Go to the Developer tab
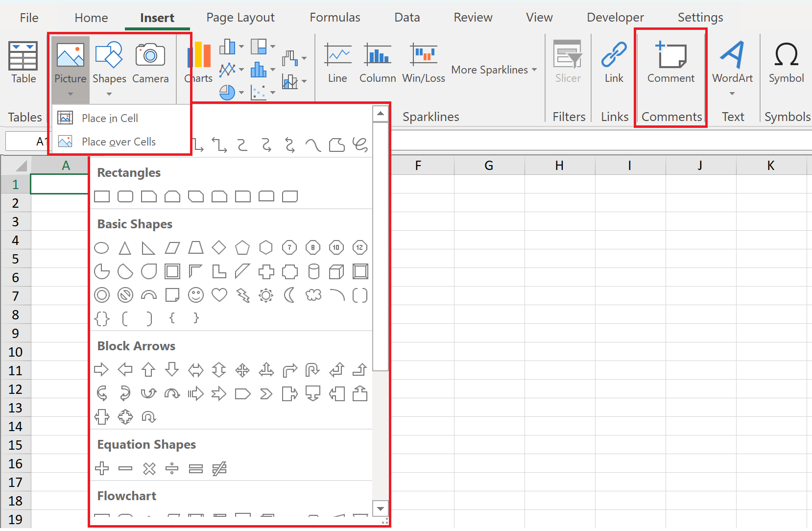The width and height of the screenshot is (812, 531). point(615,18)
